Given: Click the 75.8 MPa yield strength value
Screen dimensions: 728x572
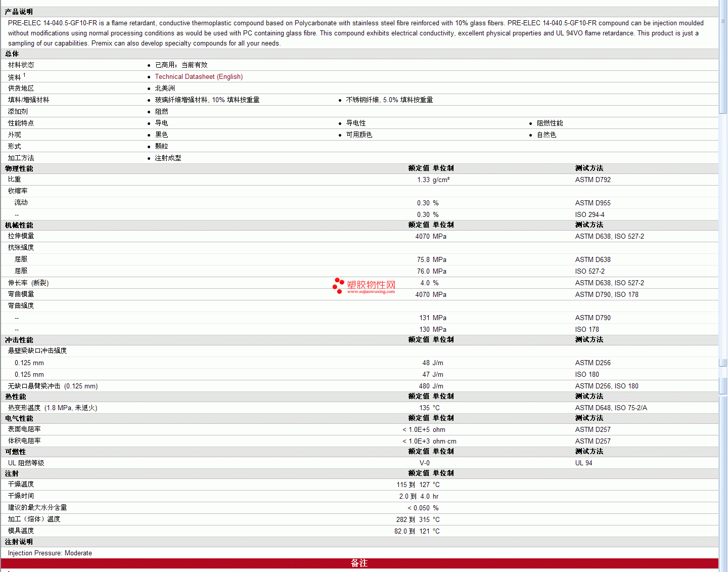Looking at the screenshot, I should coord(432,260).
